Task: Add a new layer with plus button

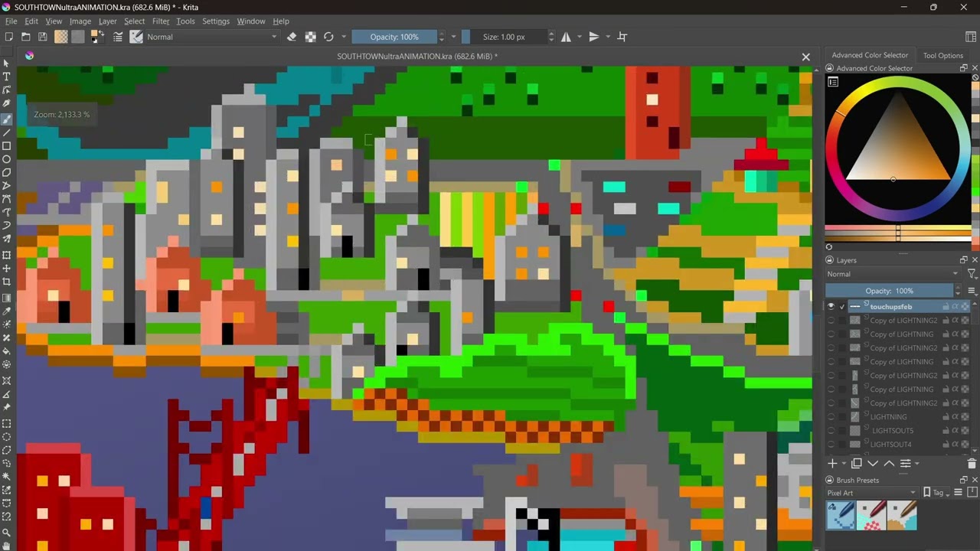Action: (832, 463)
